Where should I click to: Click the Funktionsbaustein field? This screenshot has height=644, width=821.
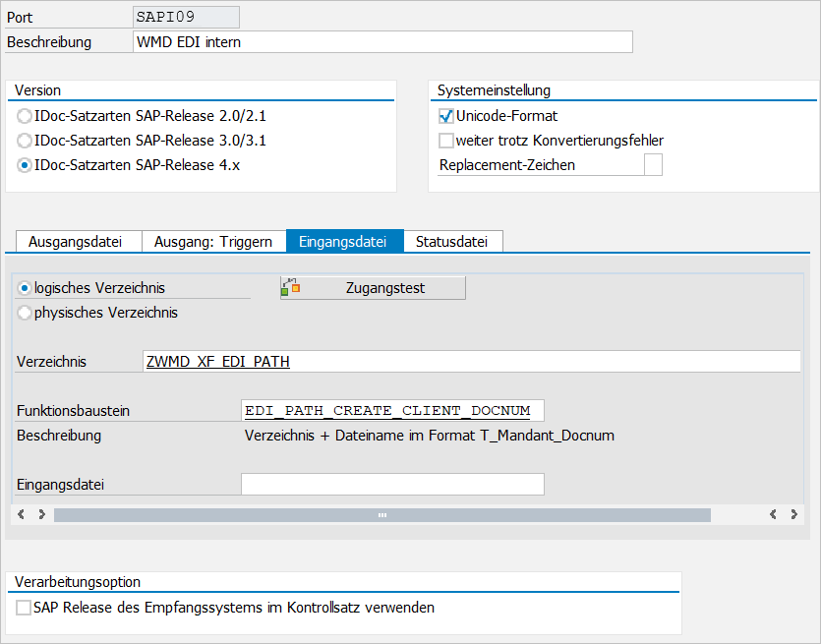point(391,410)
